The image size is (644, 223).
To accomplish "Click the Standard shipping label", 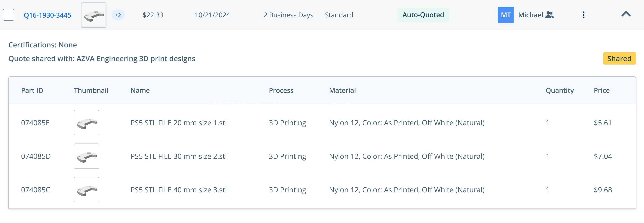I will pos(339,15).
